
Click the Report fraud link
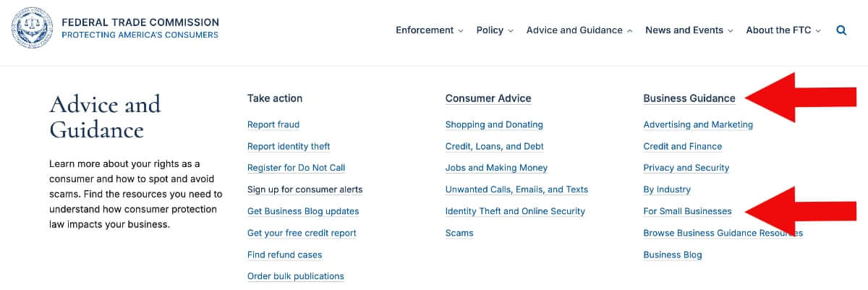click(x=273, y=124)
